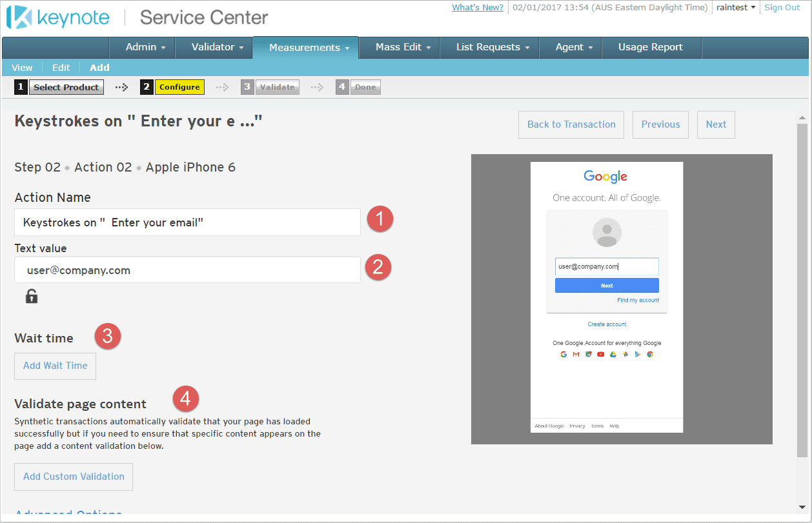812x523 pixels.
Task: Switch to the Edit sub-tab
Action: 61,67
